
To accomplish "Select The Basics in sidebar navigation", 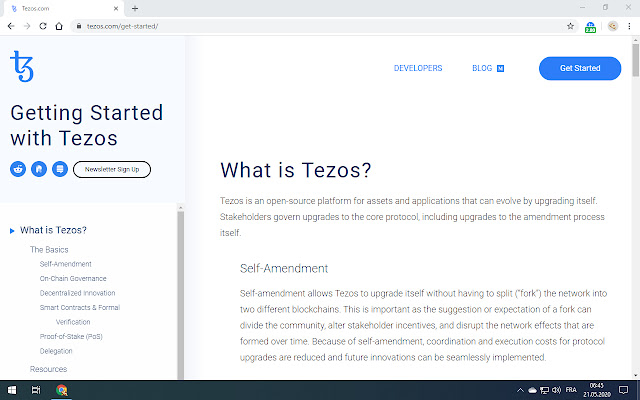I will 49,249.
